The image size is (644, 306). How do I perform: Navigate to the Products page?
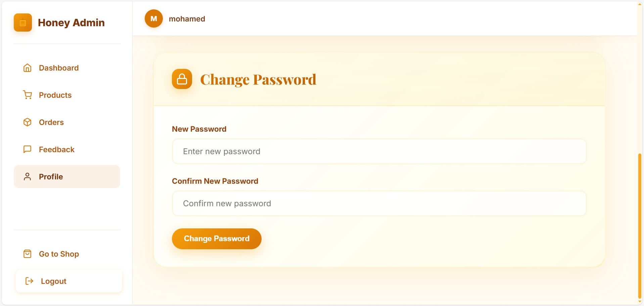[55, 95]
